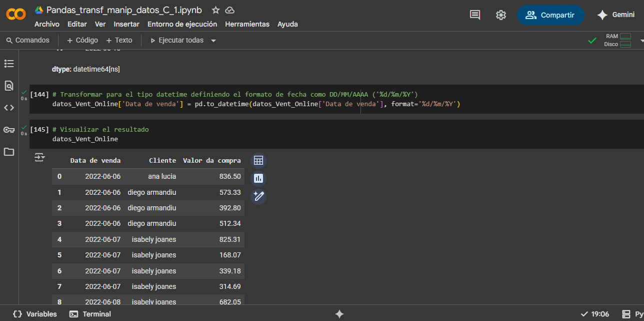Open suggested charts icon for the dataframe

click(x=258, y=178)
